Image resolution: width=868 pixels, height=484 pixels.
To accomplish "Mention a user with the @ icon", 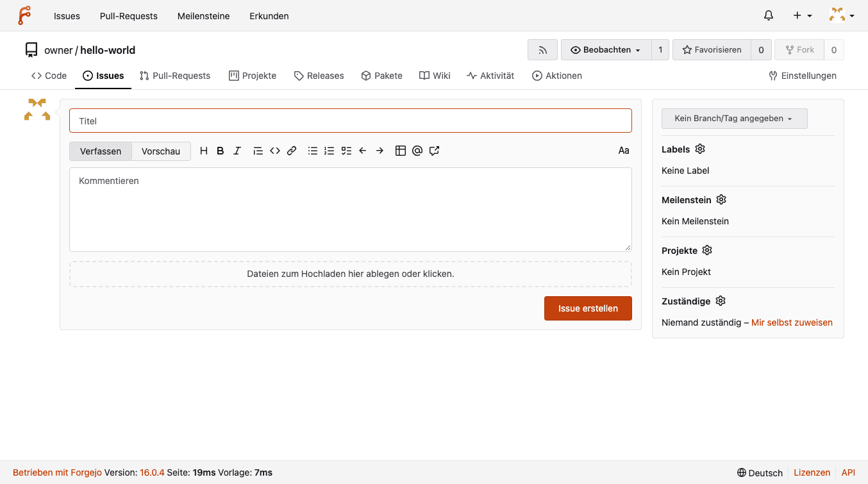I will point(417,151).
